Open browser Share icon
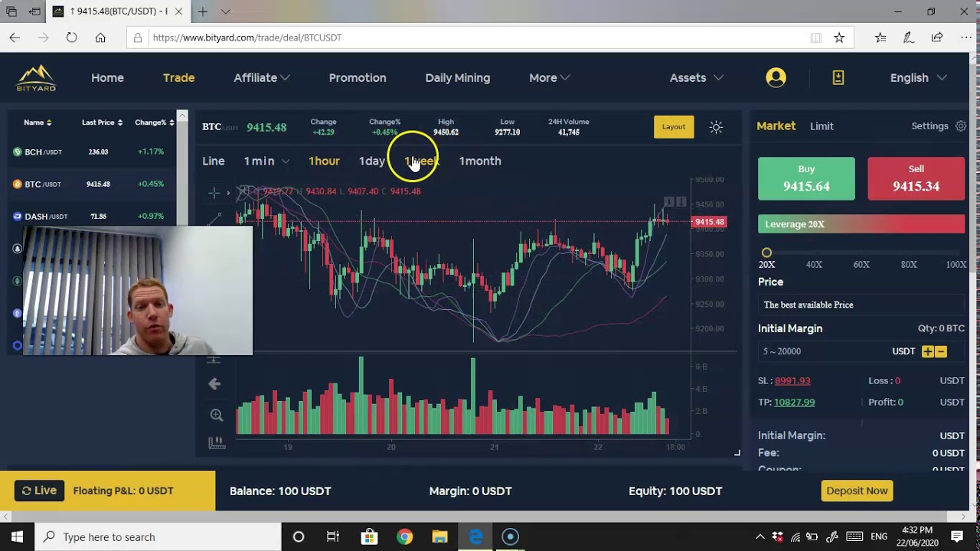The height and width of the screenshot is (551, 980). click(937, 37)
